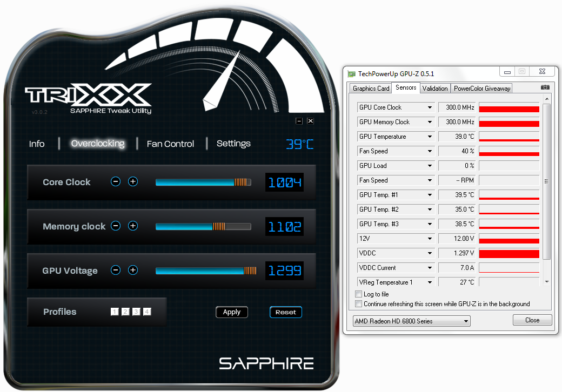Reset overclocking values
Screen dimensions: 562x392
click(286, 312)
